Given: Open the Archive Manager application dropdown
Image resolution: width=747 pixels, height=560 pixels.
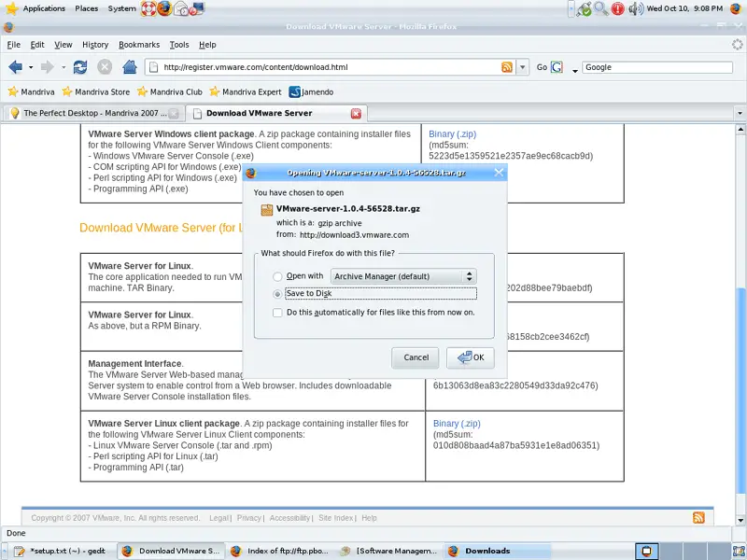Looking at the screenshot, I should (x=403, y=276).
